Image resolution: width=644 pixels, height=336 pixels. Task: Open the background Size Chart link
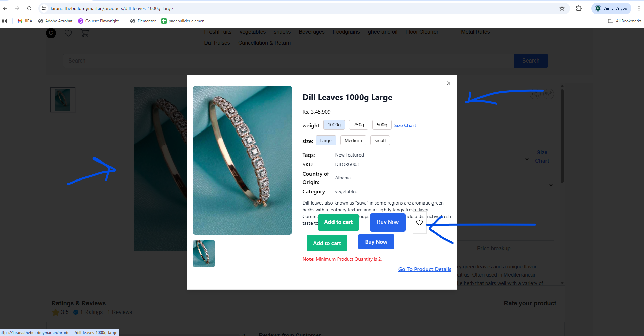[x=542, y=157]
